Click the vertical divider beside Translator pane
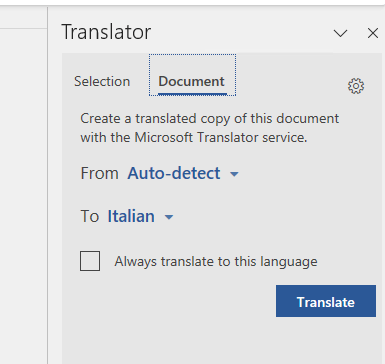Image resolution: width=385 pixels, height=364 pixels. click(48, 185)
